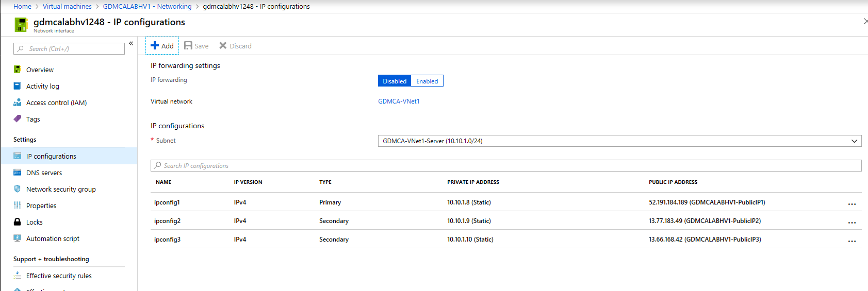Open the ellipsis menu for ipconfig3

coord(852,241)
